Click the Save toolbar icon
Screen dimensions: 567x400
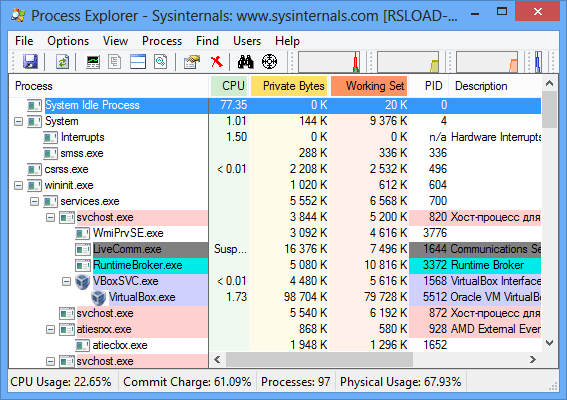30,61
